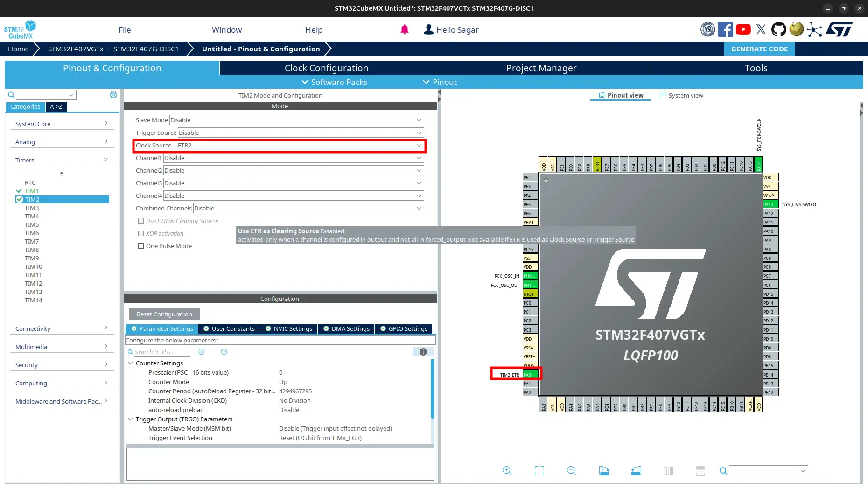Image resolution: width=868 pixels, height=489 pixels.
Task: Open the File menu
Action: [125, 30]
